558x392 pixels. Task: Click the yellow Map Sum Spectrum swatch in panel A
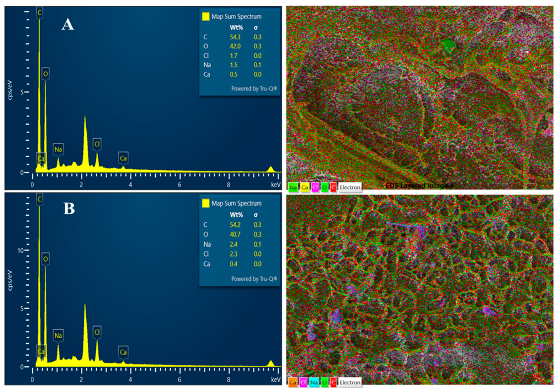click(206, 17)
